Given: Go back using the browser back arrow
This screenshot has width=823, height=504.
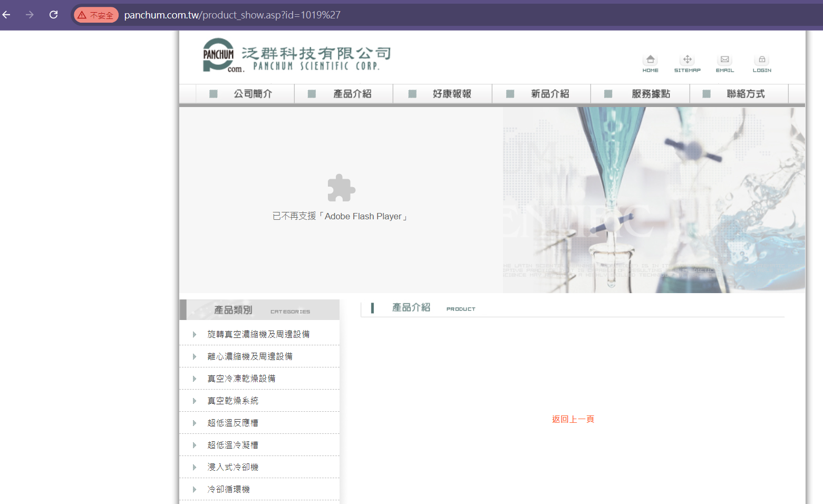Looking at the screenshot, I should [7, 15].
